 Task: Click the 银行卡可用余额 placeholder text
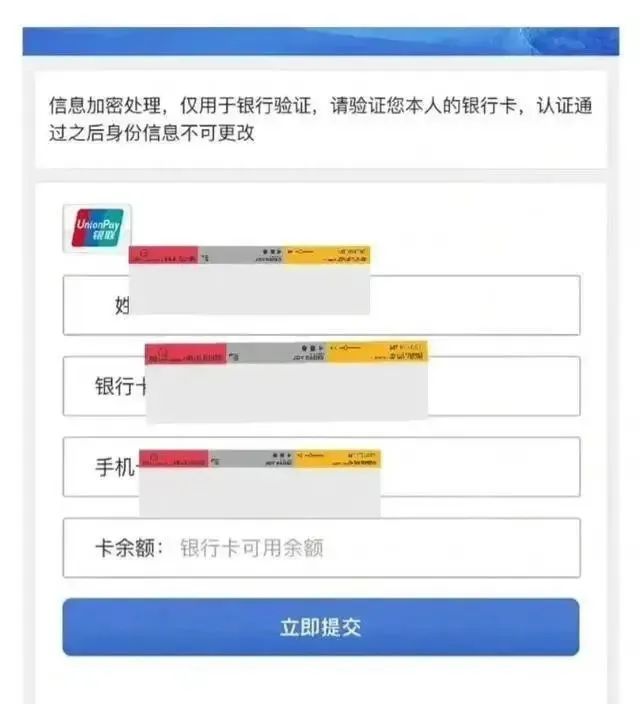[x=251, y=548]
